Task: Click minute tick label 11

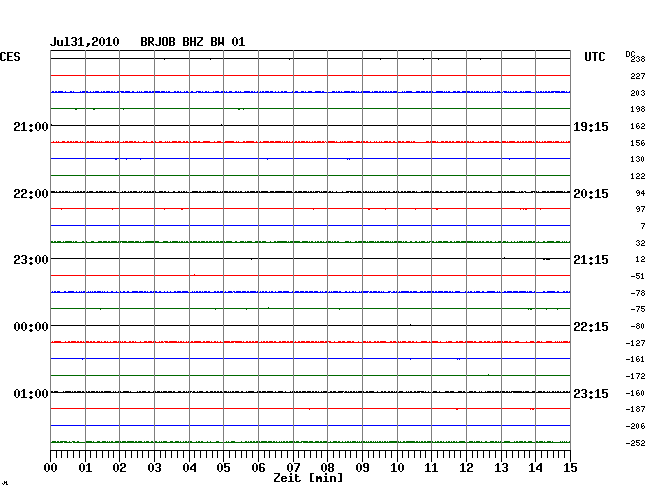Action: tap(432, 468)
